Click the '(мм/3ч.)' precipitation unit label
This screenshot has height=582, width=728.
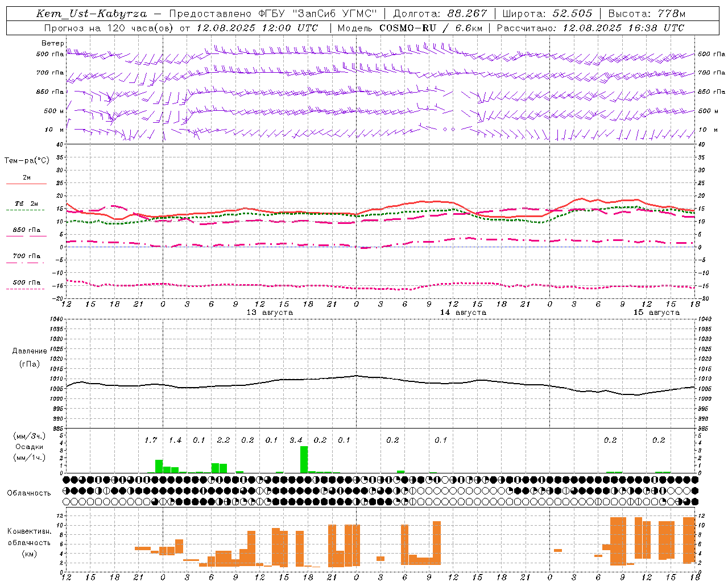click(30, 436)
